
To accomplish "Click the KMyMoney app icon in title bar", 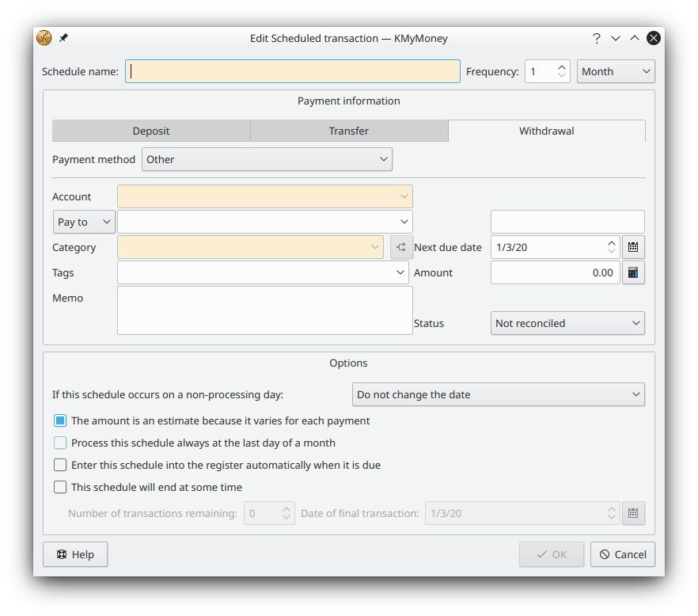I will coord(44,38).
